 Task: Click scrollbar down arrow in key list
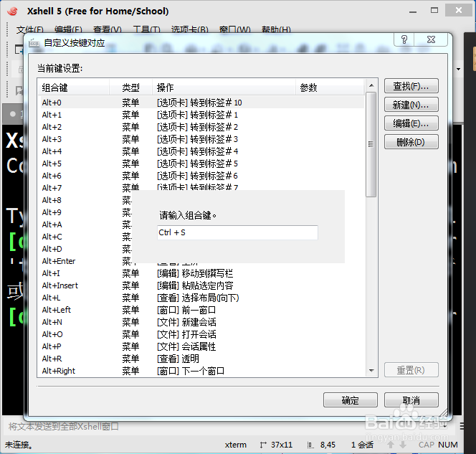point(371,371)
